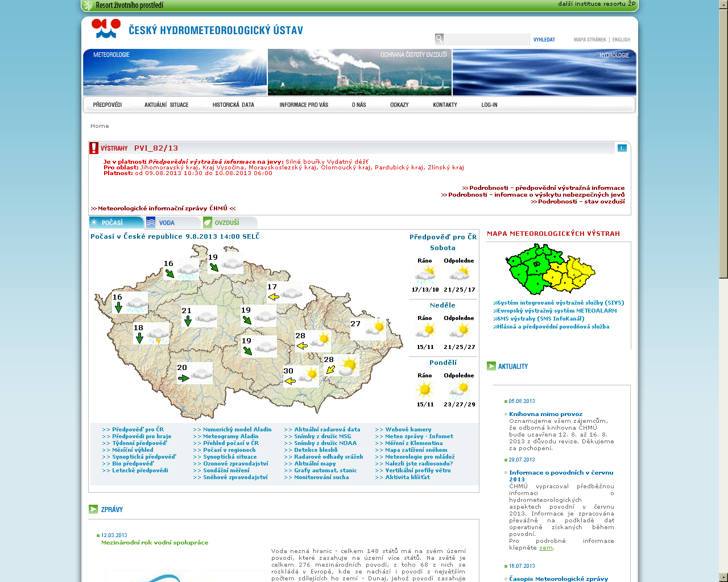
Task: Click the ČHMÚ logo icon
Action: 106,28
